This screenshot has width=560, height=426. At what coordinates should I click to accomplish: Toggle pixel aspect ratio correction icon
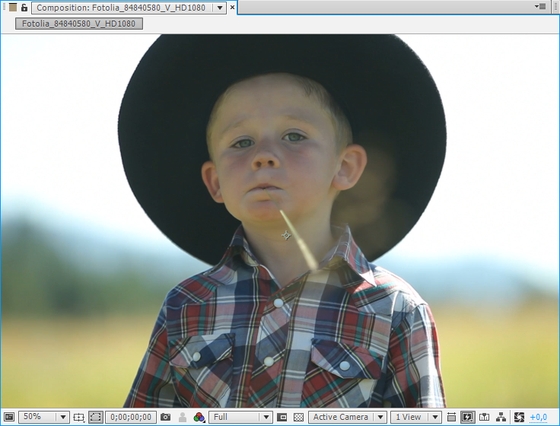451,417
